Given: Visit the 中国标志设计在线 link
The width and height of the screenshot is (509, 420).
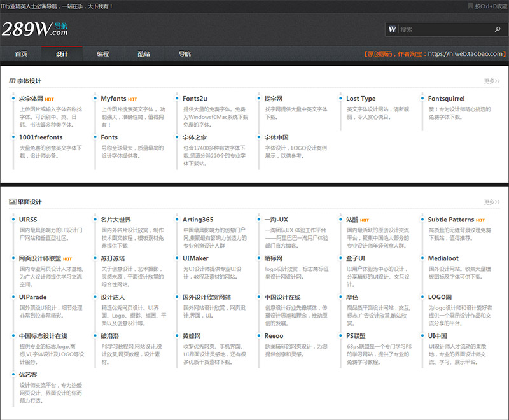Looking at the screenshot, I should tap(43, 335).
